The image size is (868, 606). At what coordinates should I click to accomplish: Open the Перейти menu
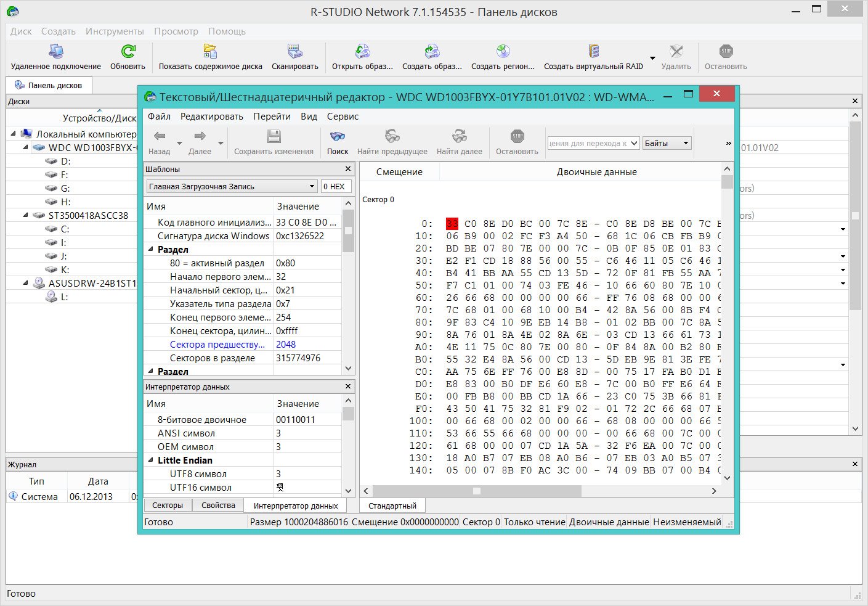(x=272, y=116)
